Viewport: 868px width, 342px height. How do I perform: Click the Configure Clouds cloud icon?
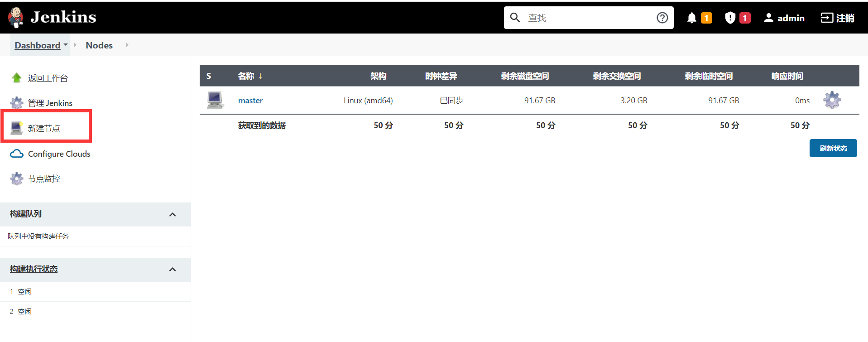click(x=17, y=154)
